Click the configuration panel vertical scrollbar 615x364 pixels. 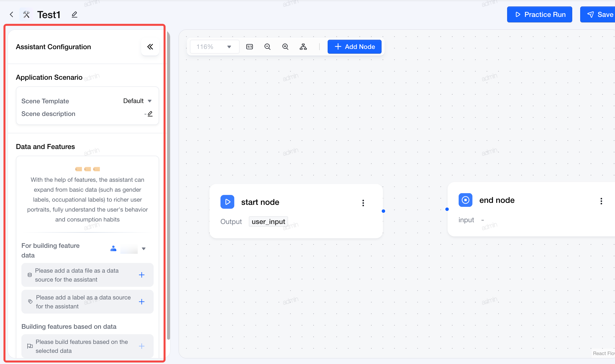168,185
